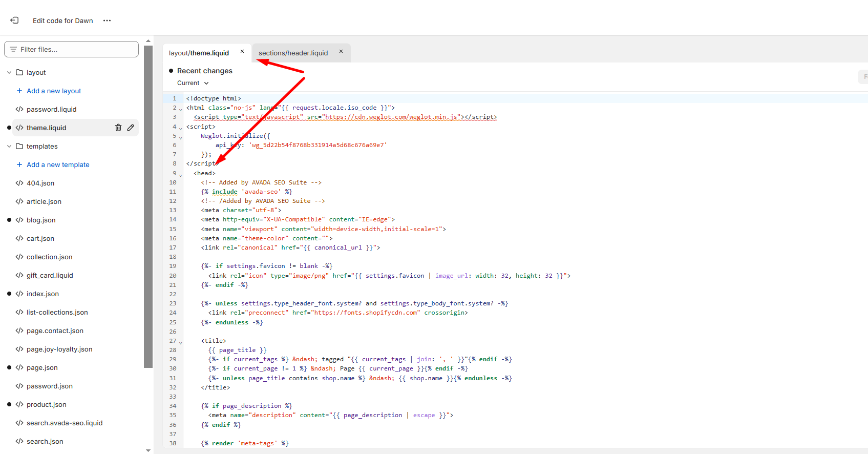Open index.json template file

click(x=43, y=294)
